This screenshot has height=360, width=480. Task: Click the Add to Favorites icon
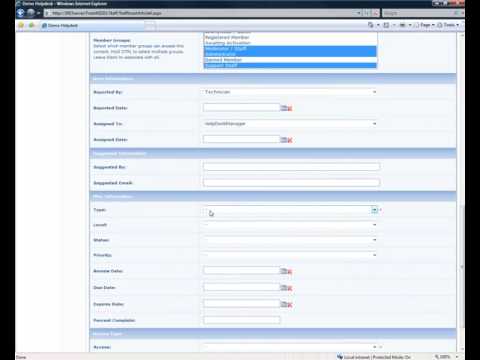(31, 25)
